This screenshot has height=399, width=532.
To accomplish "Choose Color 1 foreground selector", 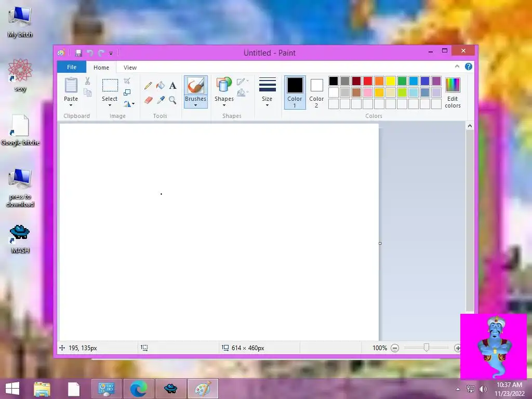I will pos(295,92).
